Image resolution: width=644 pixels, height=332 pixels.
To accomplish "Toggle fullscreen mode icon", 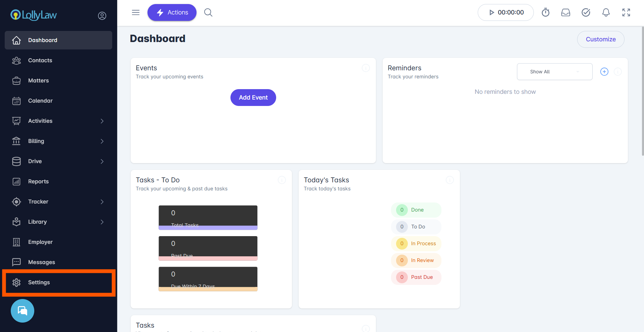I will tap(626, 12).
